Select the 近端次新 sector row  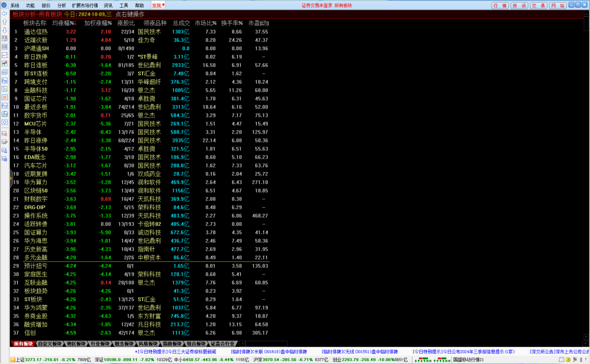point(141,40)
